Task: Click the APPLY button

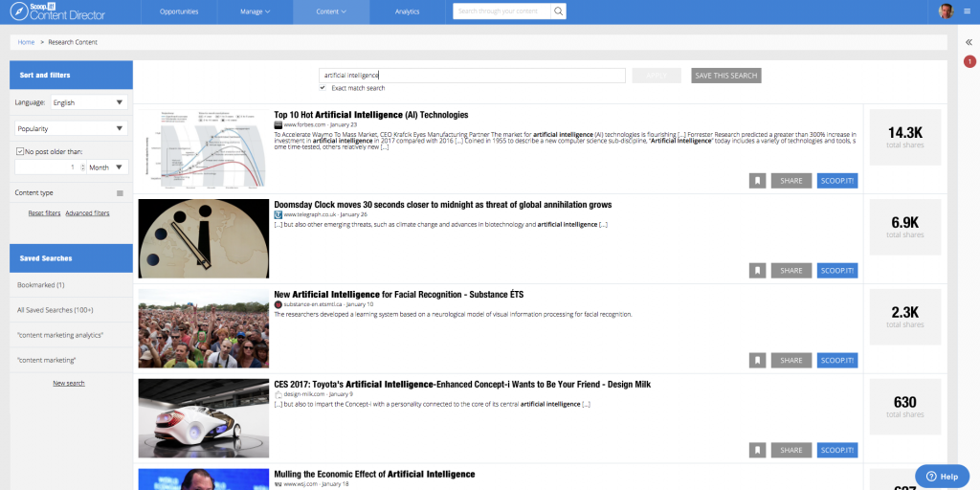Action: pos(657,76)
